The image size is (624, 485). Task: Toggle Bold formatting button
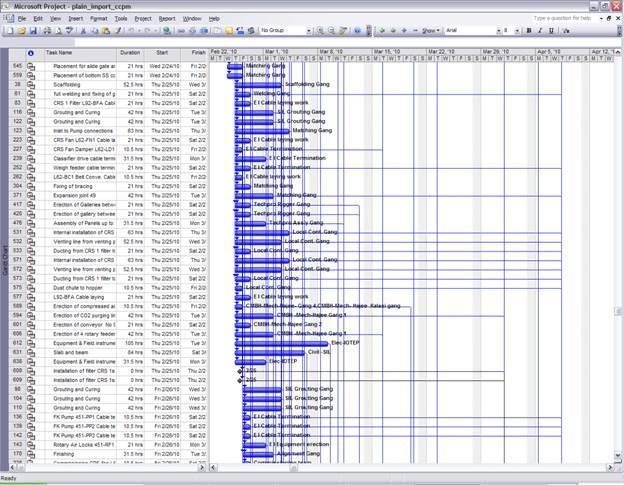(529, 31)
